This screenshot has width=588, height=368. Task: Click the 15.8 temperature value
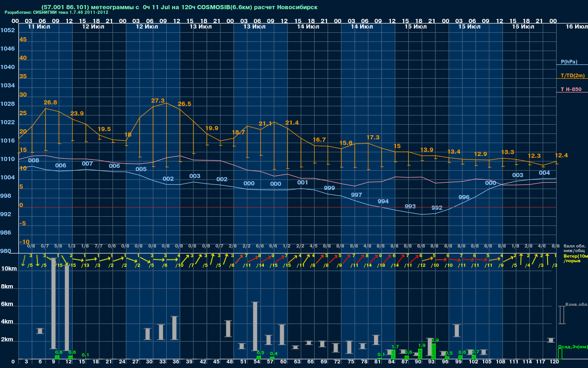pos(346,143)
